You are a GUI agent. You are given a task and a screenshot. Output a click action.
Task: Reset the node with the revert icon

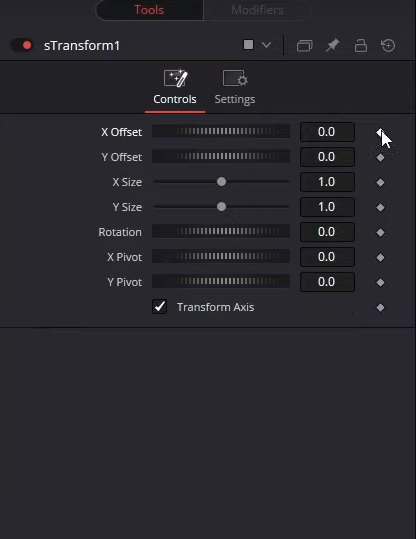[388, 45]
